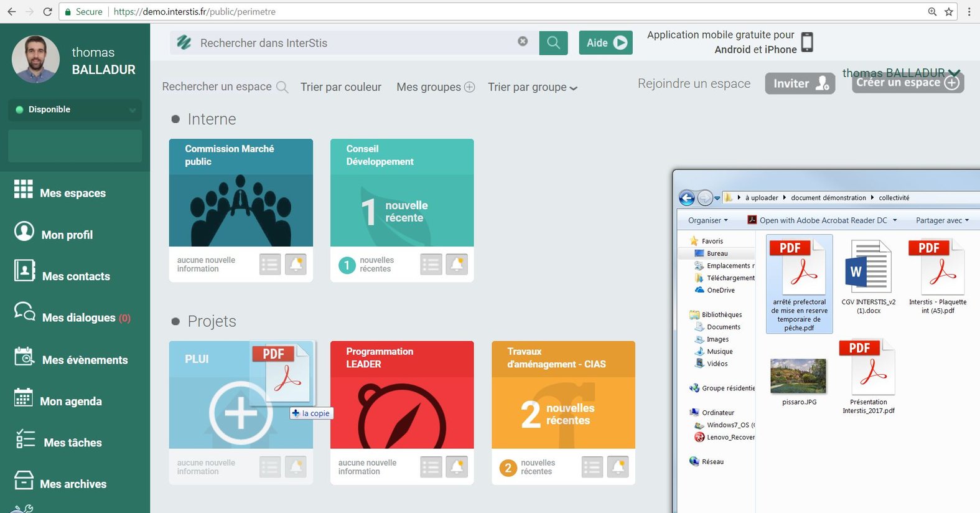Viewport: 980px width, 513px height.
Task: Add a group with Mes groupes plus
Action: coord(469,87)
